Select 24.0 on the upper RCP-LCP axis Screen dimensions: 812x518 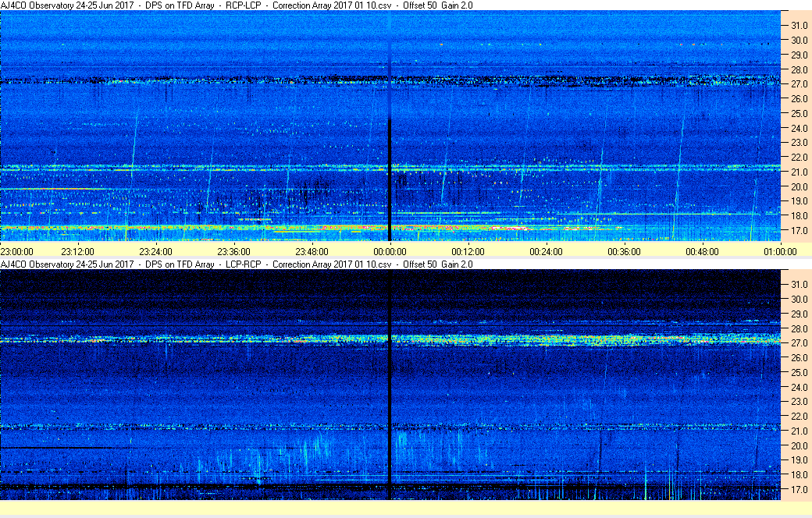coord(799,128)
